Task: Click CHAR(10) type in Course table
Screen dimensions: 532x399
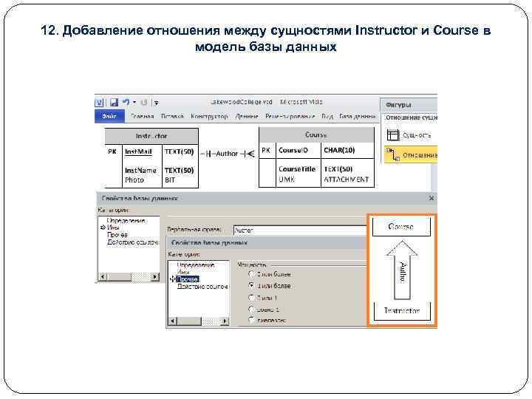Action: click(x=339, y=150)
